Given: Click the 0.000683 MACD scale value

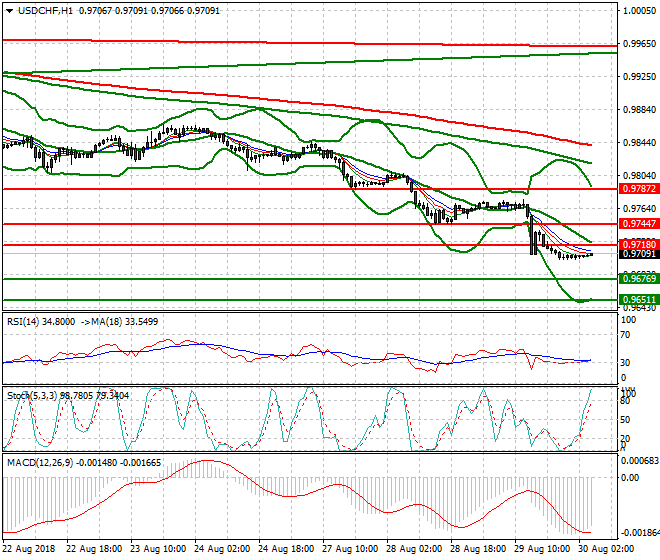Looking at the screenshot, I should point(640,461).
